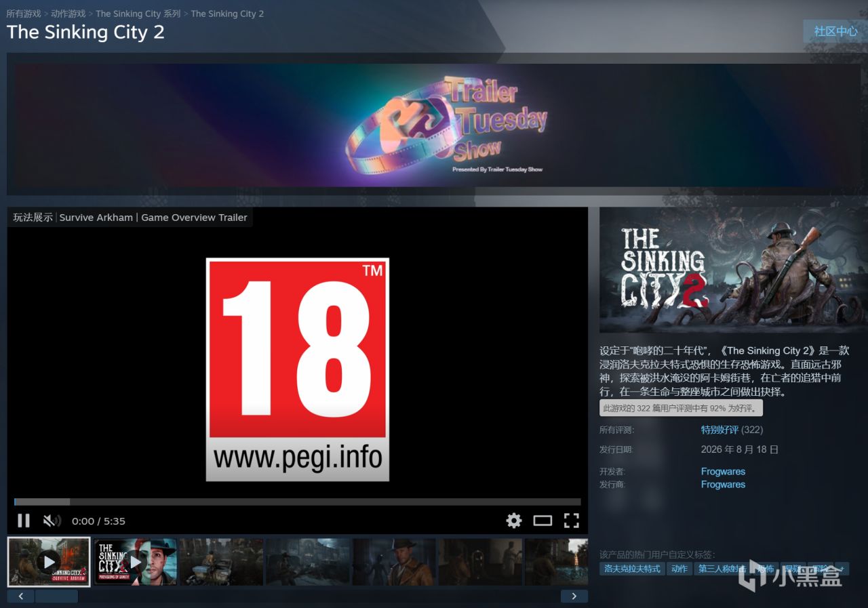Seek along the video progress bar
This screenshot has height=608, width=868.
pyautogui.click(x=298, y=502)
